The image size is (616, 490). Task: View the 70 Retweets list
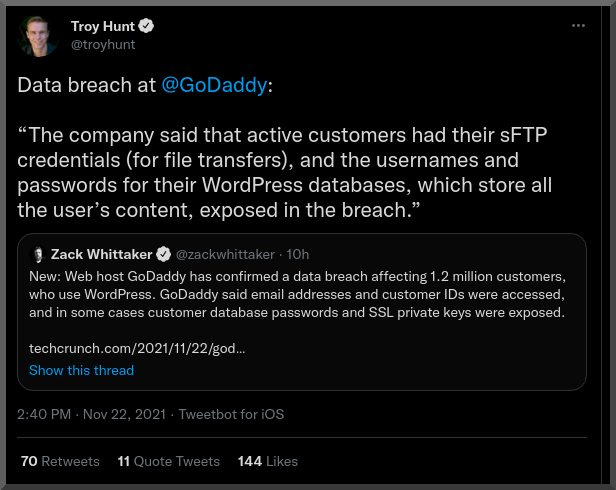coord(60,461)
